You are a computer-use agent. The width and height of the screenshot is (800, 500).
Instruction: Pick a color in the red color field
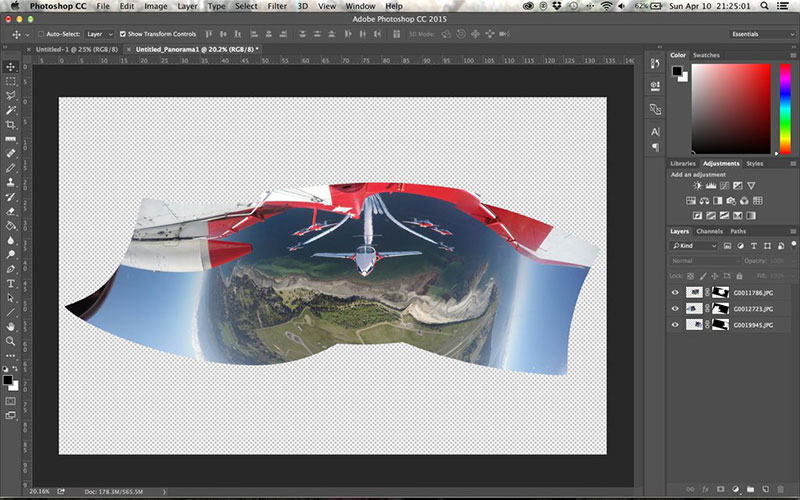(x=731, y=108)
